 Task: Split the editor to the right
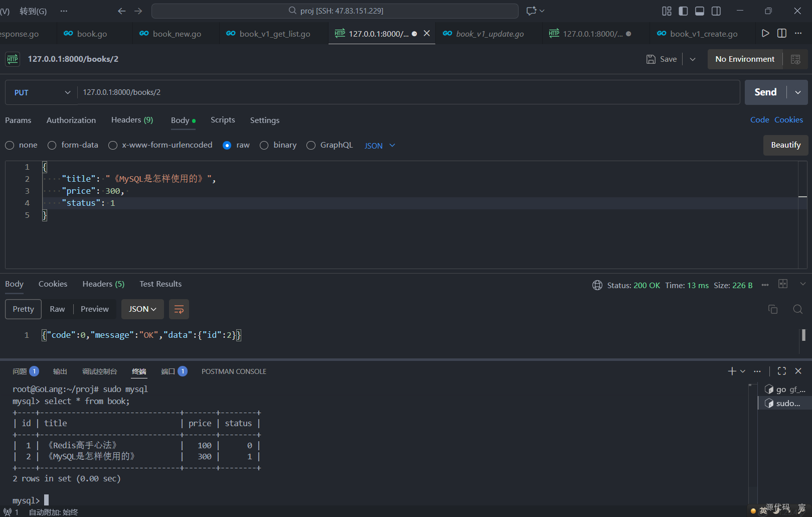pyautogui.click(x=782, y=33)
